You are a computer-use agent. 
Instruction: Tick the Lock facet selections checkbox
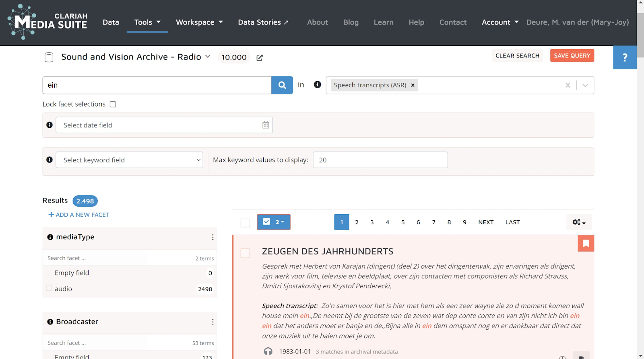113,104
